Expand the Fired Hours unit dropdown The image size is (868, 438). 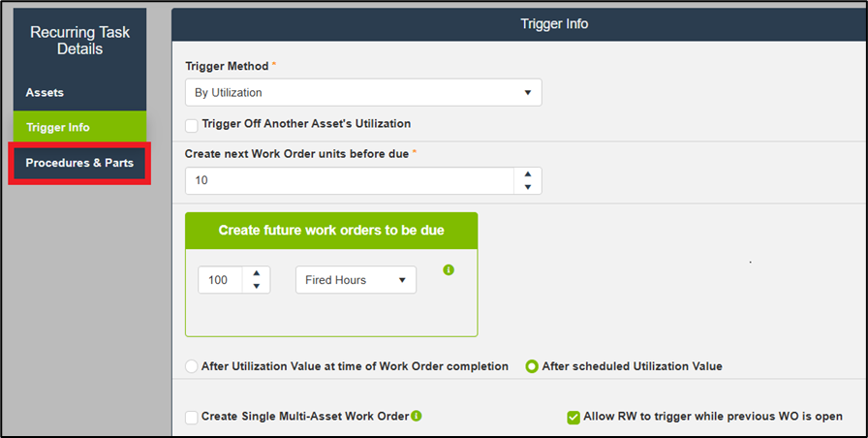click(x=355, y=280)
